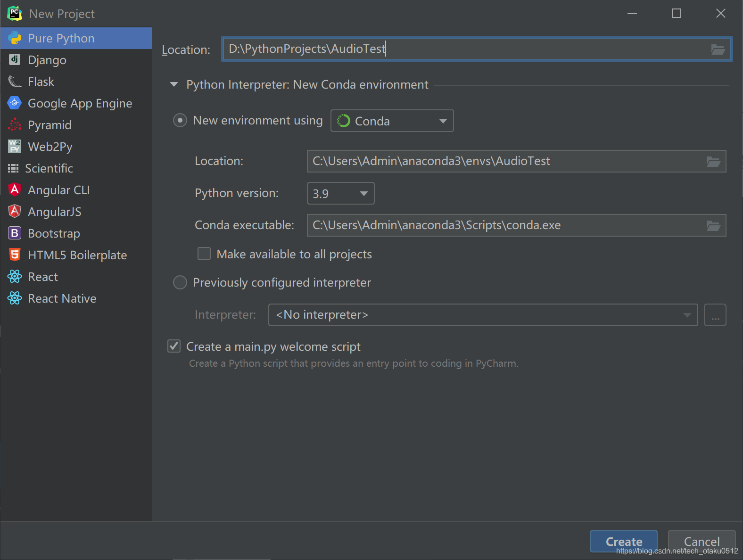Select Scientific project type label
Viewport: 743px width, 560px height.
coord(49,169)
